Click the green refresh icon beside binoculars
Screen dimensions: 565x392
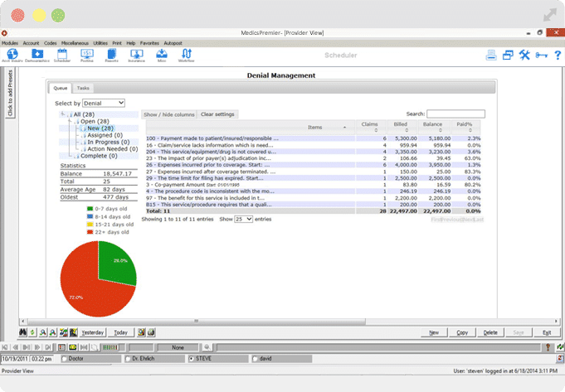(x=32, y=332)
